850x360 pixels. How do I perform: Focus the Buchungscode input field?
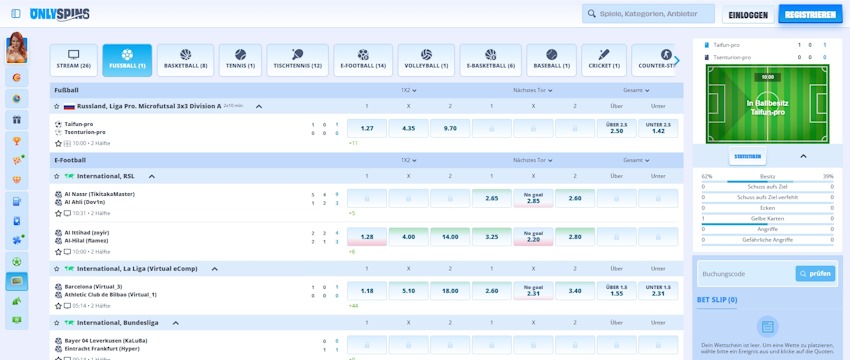tap(746, 274)
